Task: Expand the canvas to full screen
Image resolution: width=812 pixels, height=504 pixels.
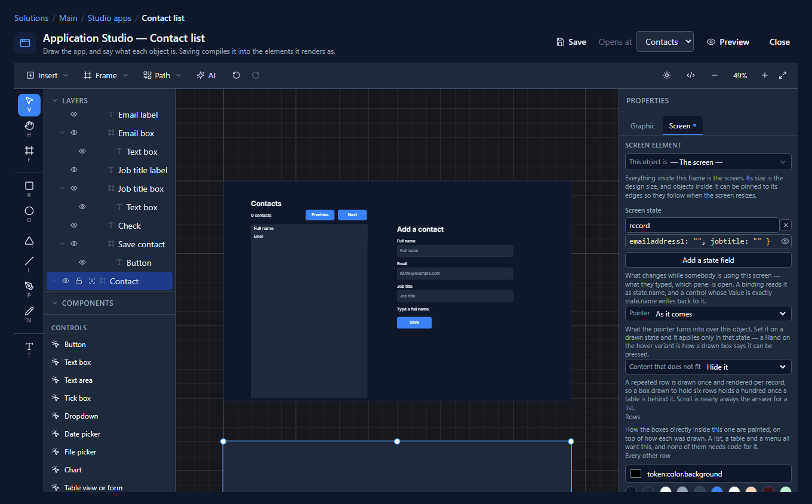Action: [783, 75]
